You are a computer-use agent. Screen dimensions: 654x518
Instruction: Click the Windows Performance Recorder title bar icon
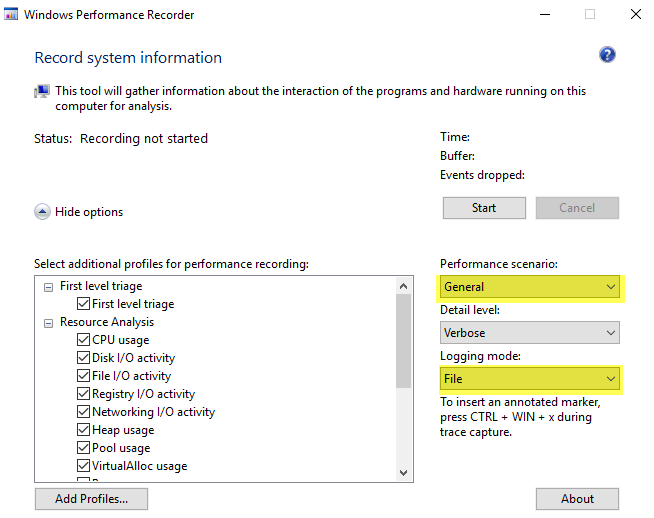11,14
